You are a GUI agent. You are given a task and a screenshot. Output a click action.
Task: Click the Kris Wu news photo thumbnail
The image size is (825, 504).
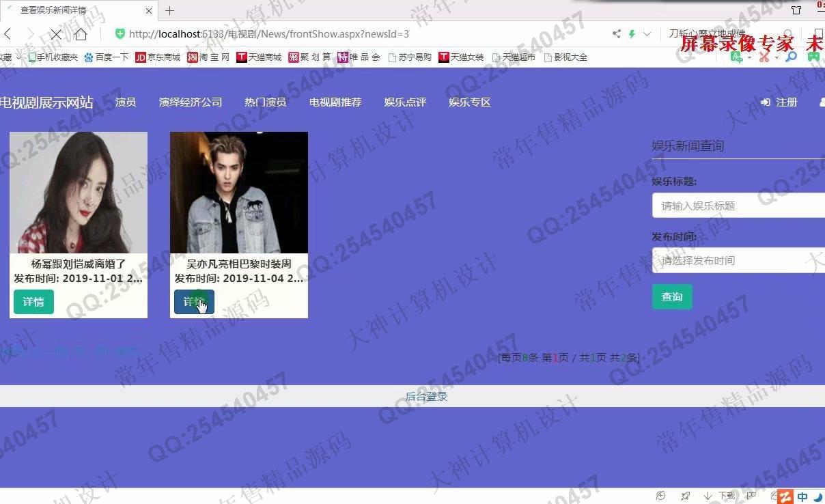[x=239, y=193]
